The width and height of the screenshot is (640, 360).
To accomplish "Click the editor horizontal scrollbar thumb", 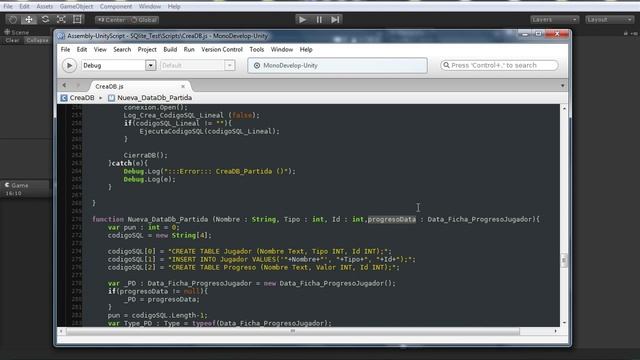I will [x=293, y=331].
